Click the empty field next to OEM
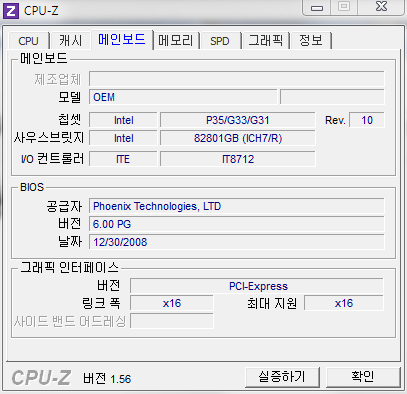This screenshot has width=407, height=394. pyautogui.click(x=332, y=97)
